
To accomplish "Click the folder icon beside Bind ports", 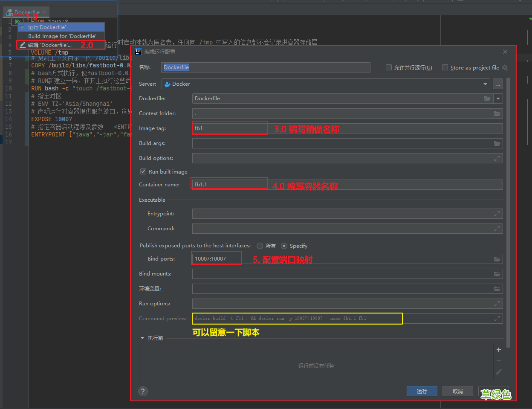I will pyautogui.click(x=497, y=259).
